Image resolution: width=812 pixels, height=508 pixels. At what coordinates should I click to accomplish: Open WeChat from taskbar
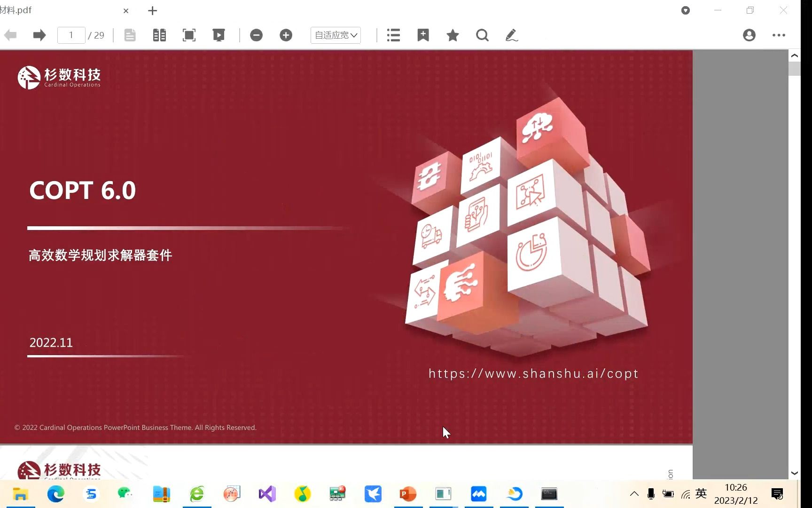click(x=125, y=494)
